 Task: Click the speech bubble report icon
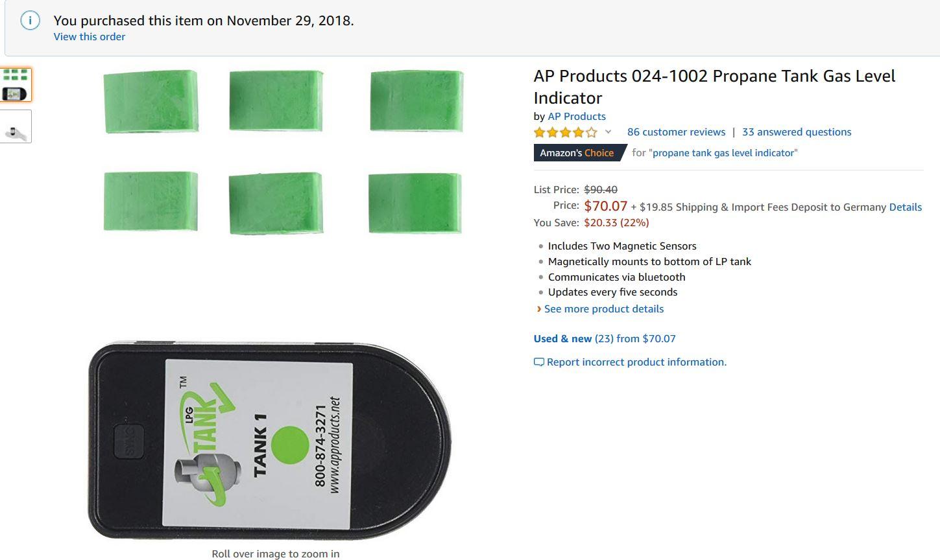click(538, 362)
